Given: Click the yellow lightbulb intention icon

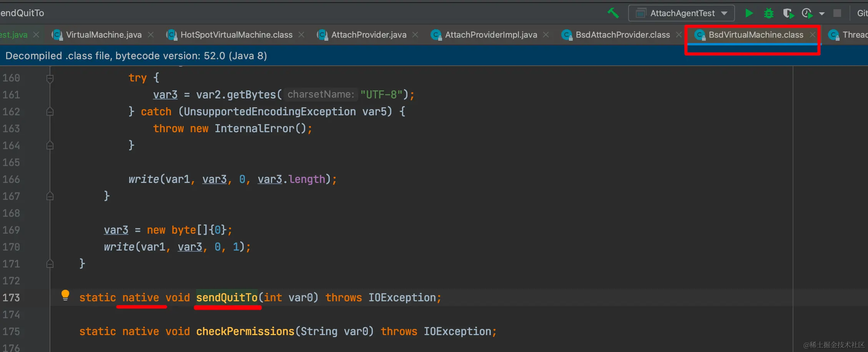Looking at the screenshot, I should (x=65, y=295).
